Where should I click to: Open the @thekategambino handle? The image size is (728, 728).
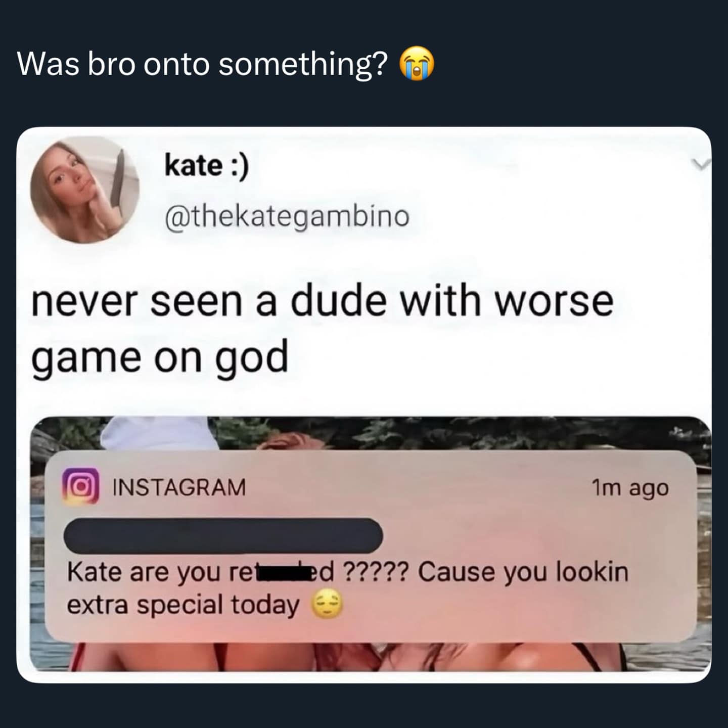coord(287,217)
